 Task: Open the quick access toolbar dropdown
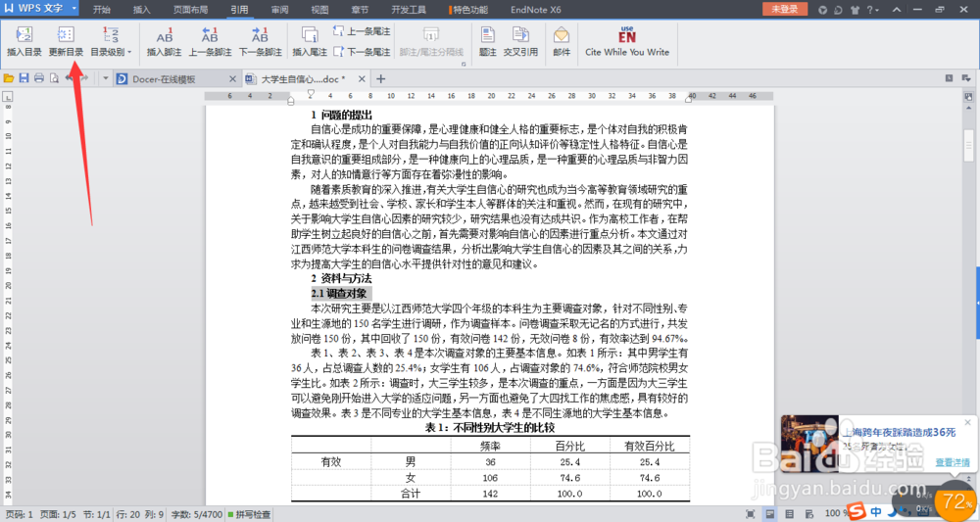pos(105,78)
